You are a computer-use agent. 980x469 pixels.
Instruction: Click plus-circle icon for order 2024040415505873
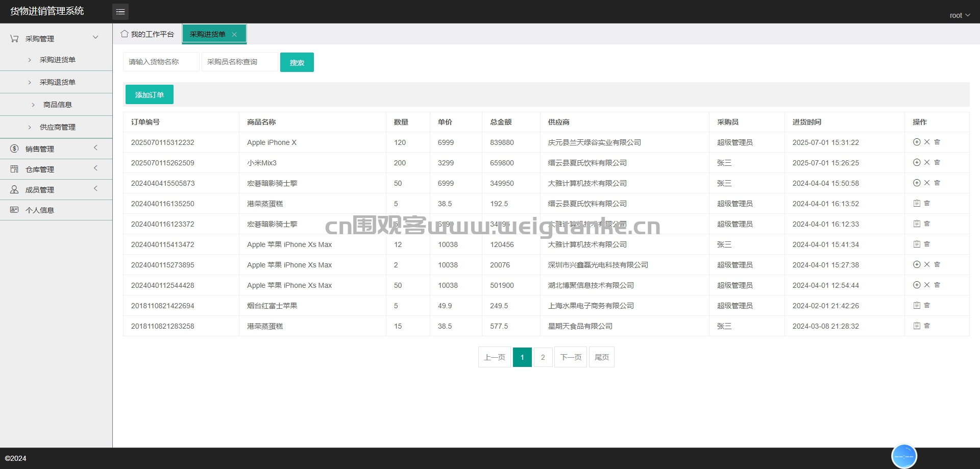coord(917,183)
